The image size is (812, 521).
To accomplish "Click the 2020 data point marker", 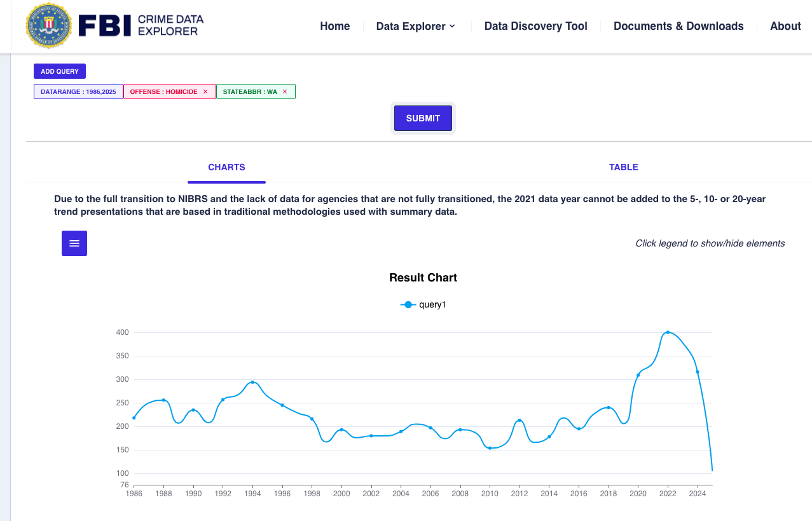I will 638,375.
